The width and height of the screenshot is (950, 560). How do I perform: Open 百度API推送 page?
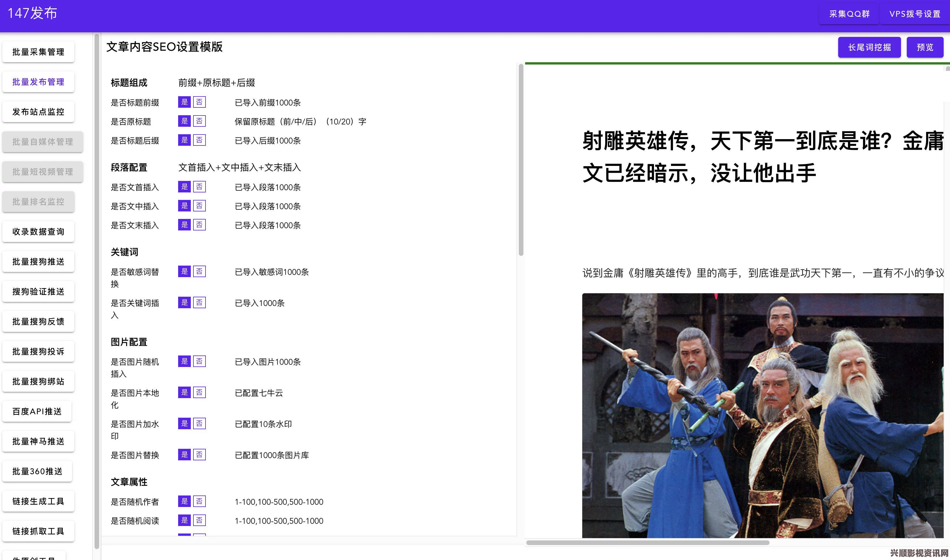tap(37, 411)
